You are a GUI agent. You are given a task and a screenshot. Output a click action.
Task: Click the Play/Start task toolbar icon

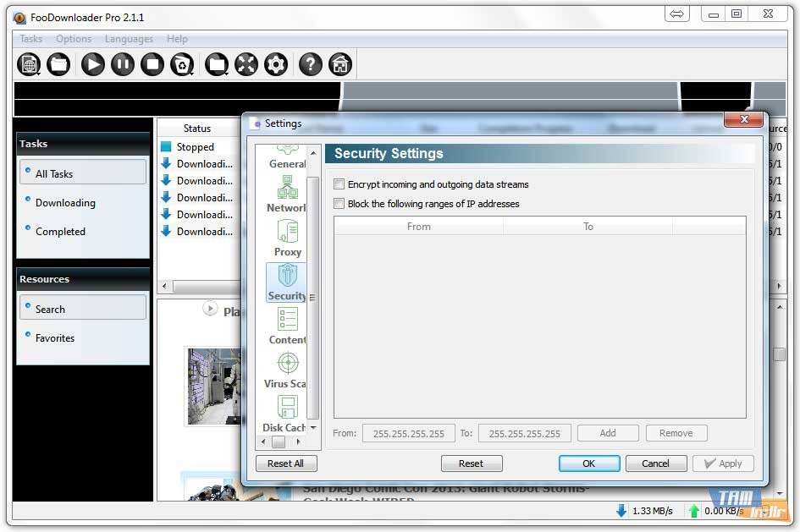click(93, 64)
